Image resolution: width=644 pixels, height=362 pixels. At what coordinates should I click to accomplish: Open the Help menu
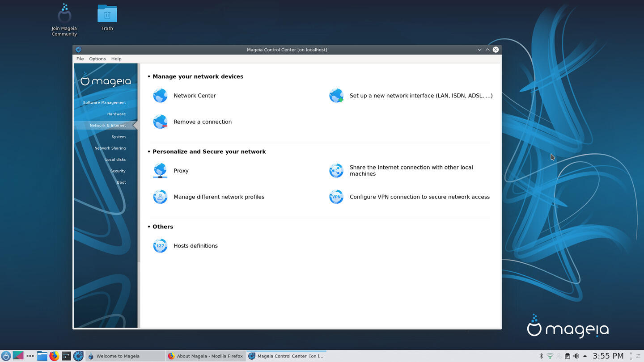(x=116, y=59)
